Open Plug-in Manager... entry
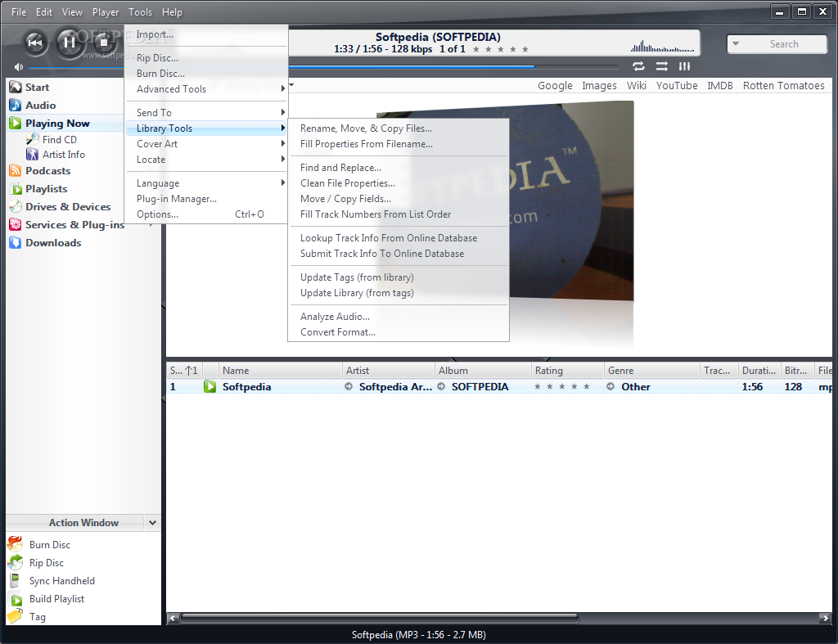 177,199
